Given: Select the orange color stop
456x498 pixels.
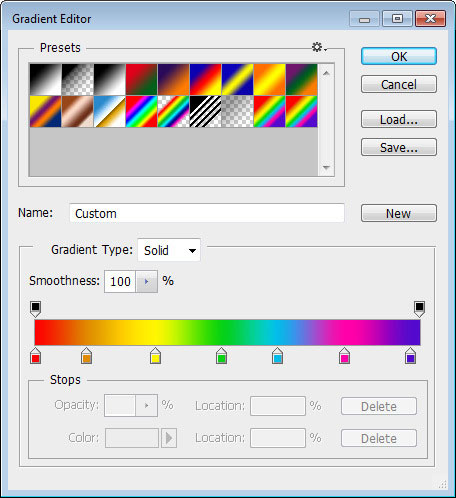Looking at the screenshot, I should click(x=86, y=355).
